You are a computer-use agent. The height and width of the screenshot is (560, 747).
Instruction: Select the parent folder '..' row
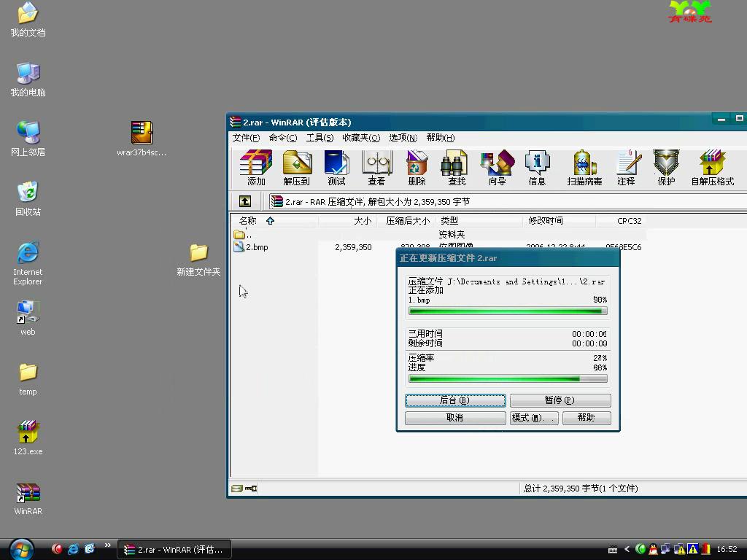coord(438,234)
